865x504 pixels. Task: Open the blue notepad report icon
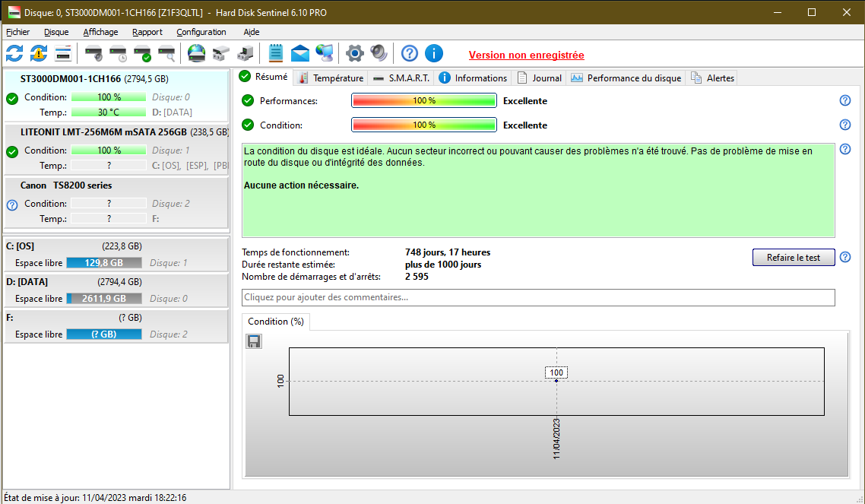click(276, 53)
